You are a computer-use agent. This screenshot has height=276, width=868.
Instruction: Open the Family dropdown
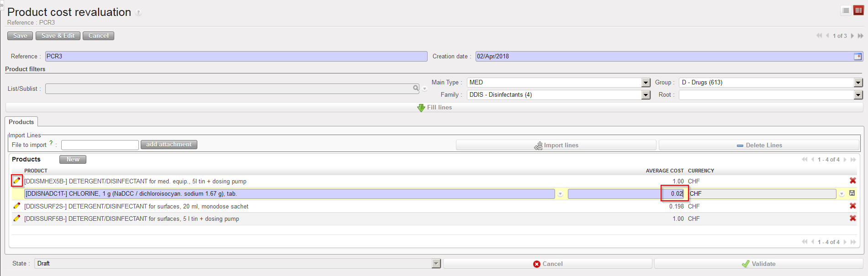646,95
